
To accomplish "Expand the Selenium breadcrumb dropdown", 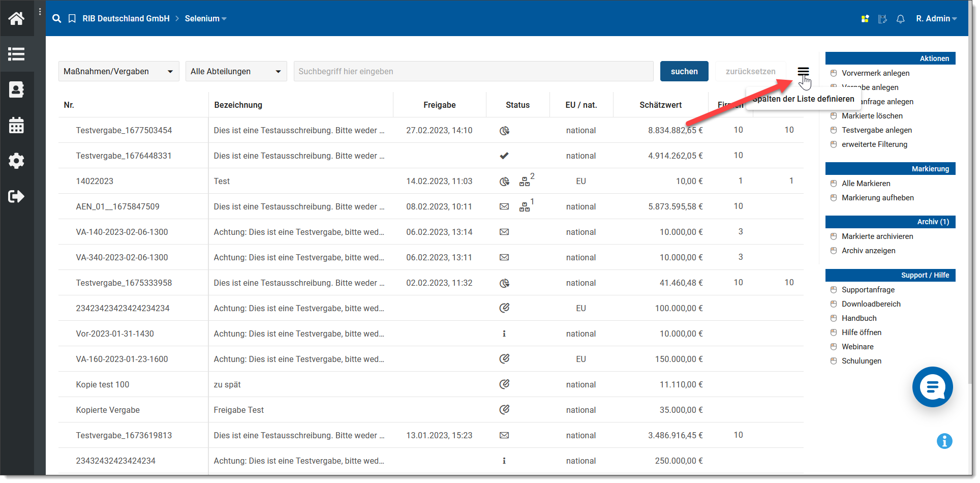I will pyautogui.click(x=205, y=18).
